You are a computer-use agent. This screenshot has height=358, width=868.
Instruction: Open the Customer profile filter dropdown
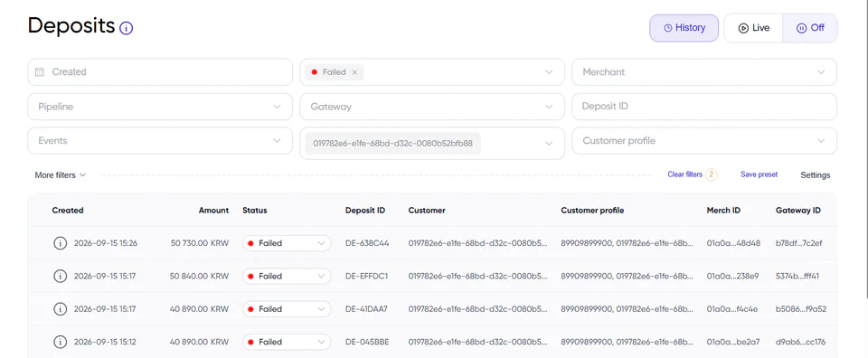[x=704, y=140]
